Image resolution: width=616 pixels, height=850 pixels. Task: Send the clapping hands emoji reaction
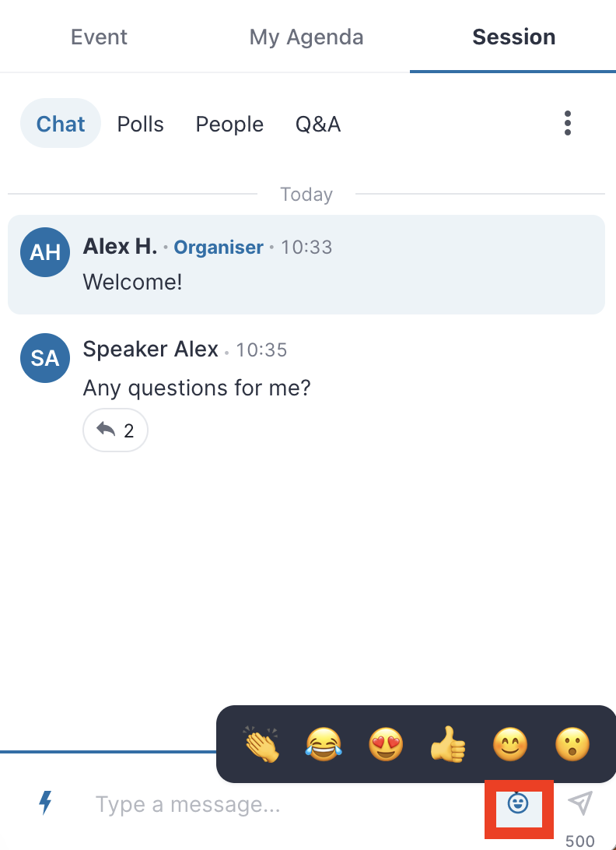point(261,744)
